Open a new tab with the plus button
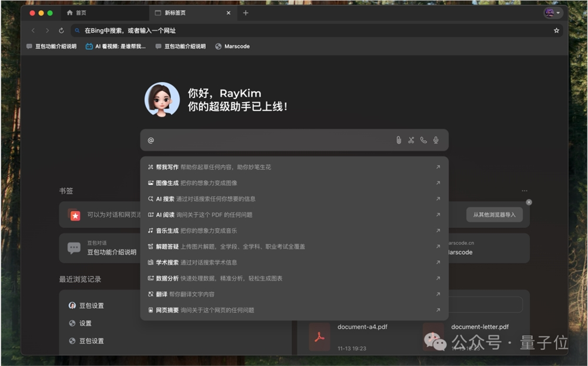This screenshot has width=588, height=366. coord(246,12)
